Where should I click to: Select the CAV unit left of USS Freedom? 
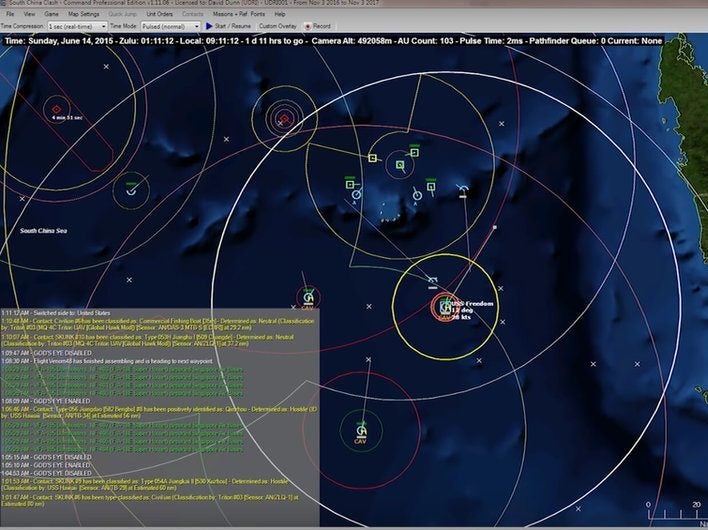tap(308, 297)
